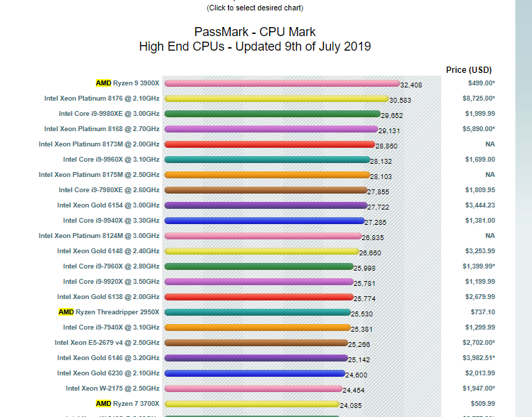Screen dimensions: 532x417
Task: Click the score value 32,408
Action: click(411, 85)
